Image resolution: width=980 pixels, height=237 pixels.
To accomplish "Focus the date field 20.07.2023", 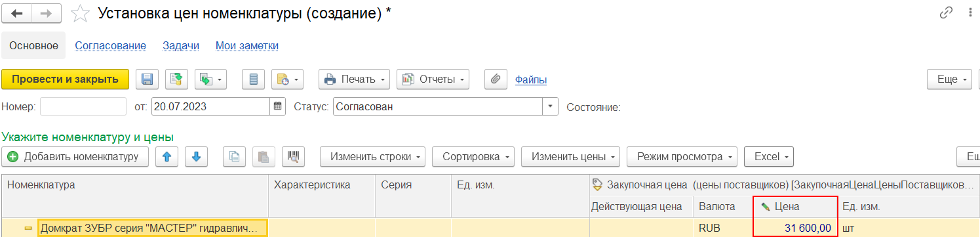I will coord(211,106).
